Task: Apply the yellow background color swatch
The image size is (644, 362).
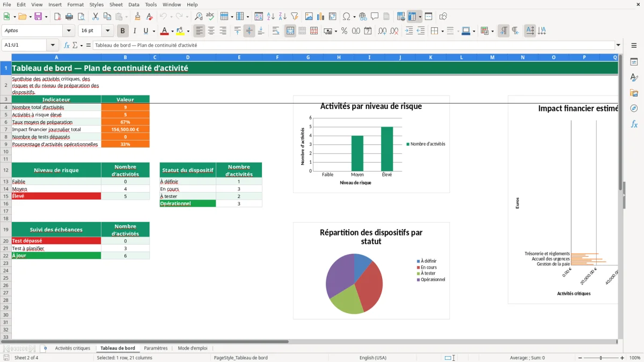Action: [180, 31]
